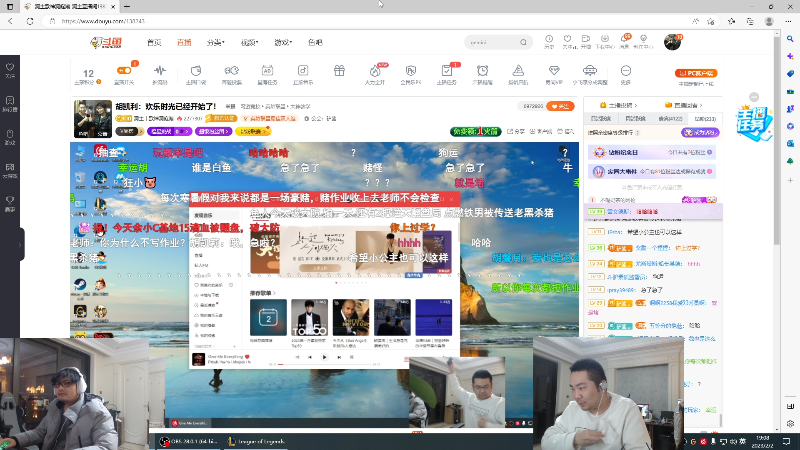Click the flame icon with badge
The image size is (800, 450).
(x=375, y=70)
